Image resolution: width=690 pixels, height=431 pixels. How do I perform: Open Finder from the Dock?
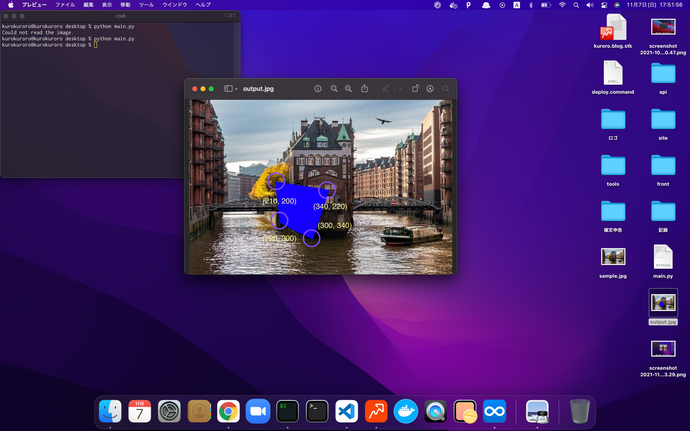pyautogui.click(x=110, y=412)
